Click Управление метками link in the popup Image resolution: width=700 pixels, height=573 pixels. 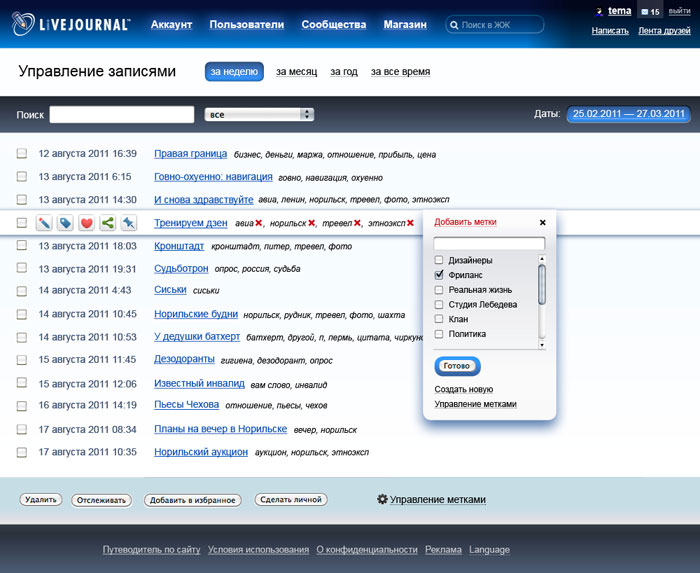coord(475,404)
